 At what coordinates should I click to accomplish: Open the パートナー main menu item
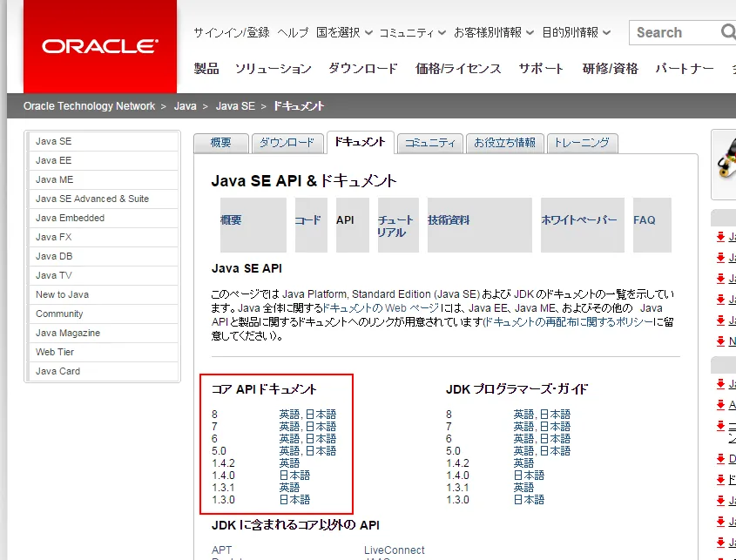pos(685,69)
